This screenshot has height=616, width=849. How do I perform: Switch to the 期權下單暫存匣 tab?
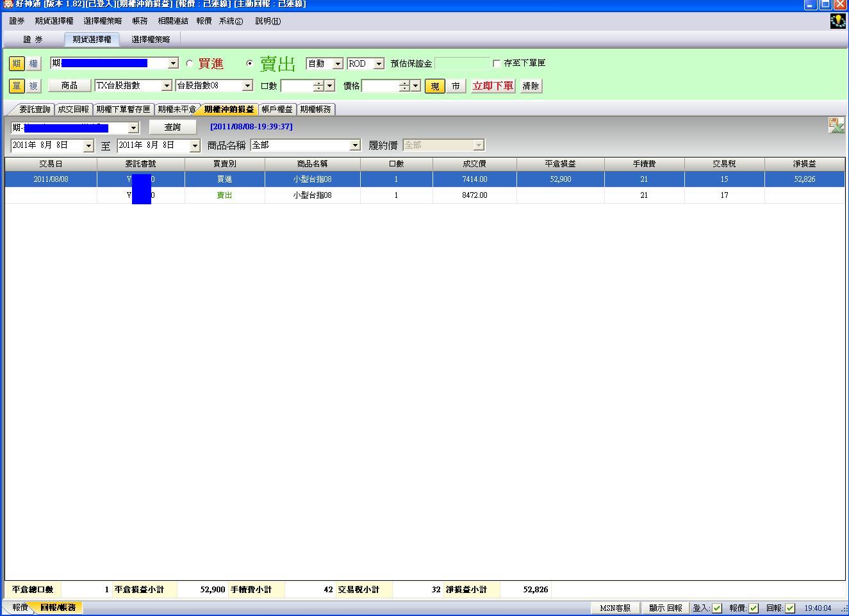(x=123, y=109)
